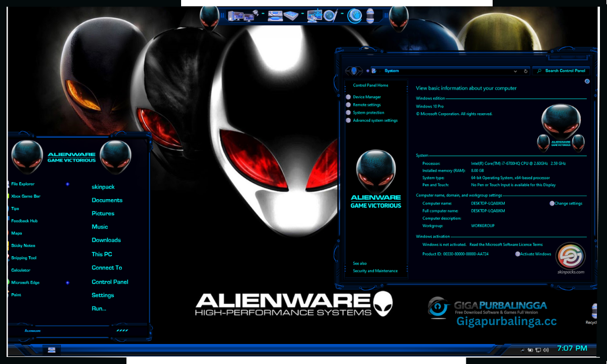Launch Sticky Notes from start menu

[x=23, y=245]
